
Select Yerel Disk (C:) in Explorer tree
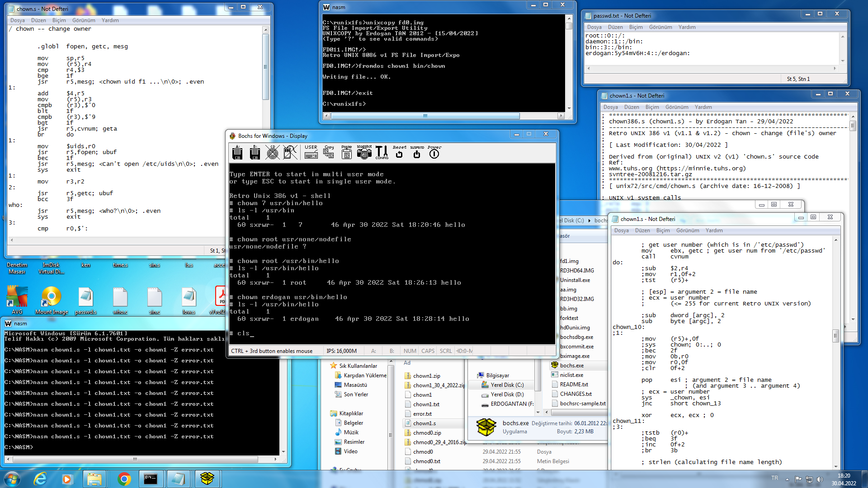click(502, 385)
